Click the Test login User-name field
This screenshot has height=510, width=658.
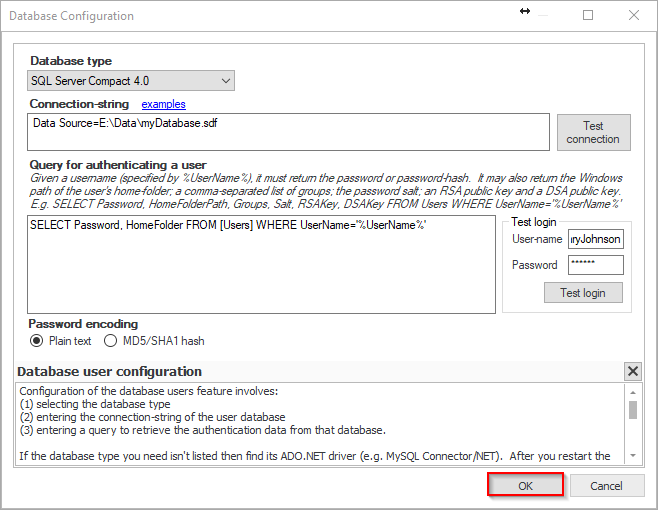595,239
